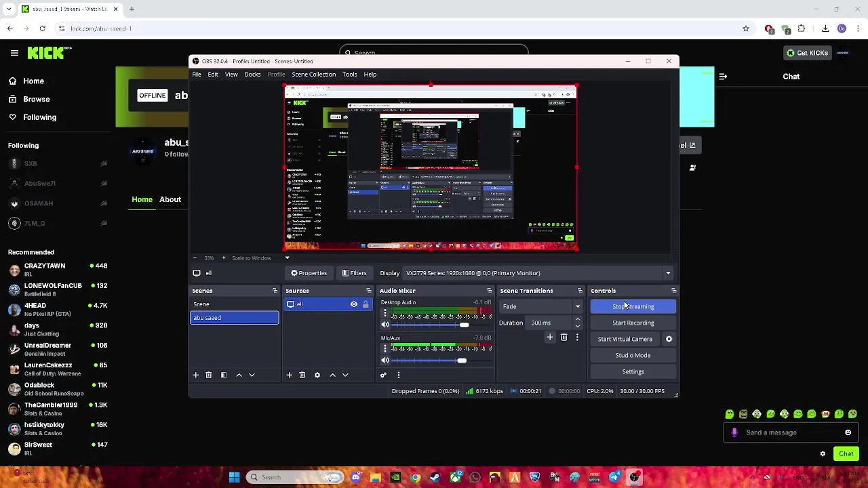The image size is (868, 488).
Task: Move scene up arrow in Scenes dock
Action: pos(239,375)
